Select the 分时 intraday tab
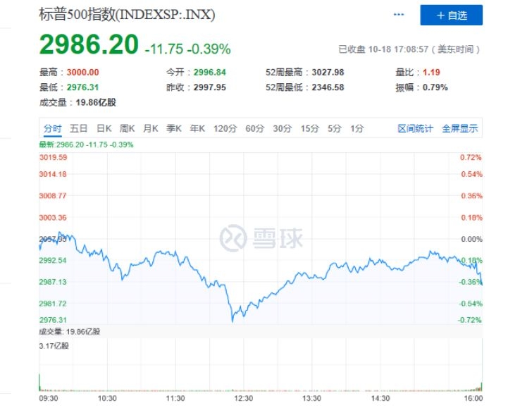The height and width of the screenshot is (420, 508). [53, 128]
